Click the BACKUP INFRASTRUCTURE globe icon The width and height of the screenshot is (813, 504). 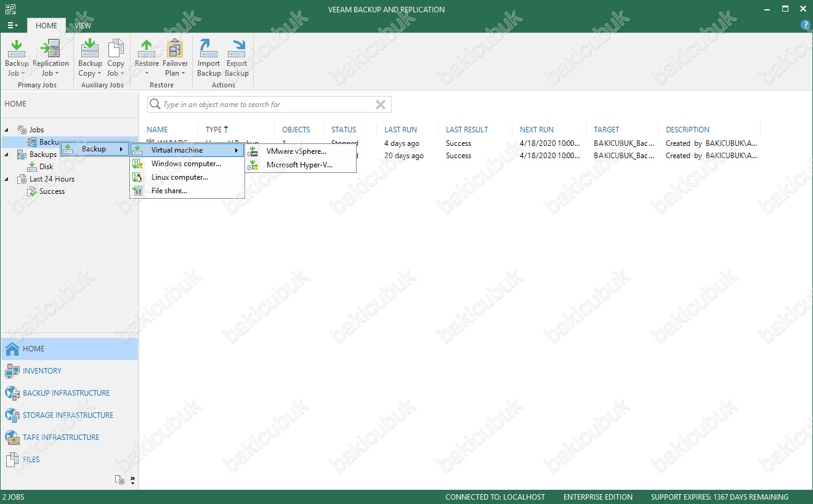pyautogui.click(x=12, y=393)
